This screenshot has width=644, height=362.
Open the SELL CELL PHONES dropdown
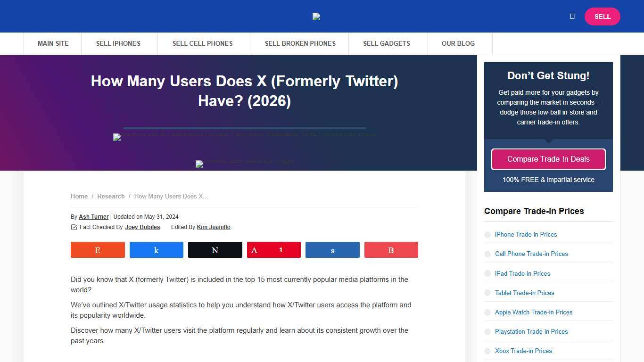pyautogui.click(x=203, y=43)
